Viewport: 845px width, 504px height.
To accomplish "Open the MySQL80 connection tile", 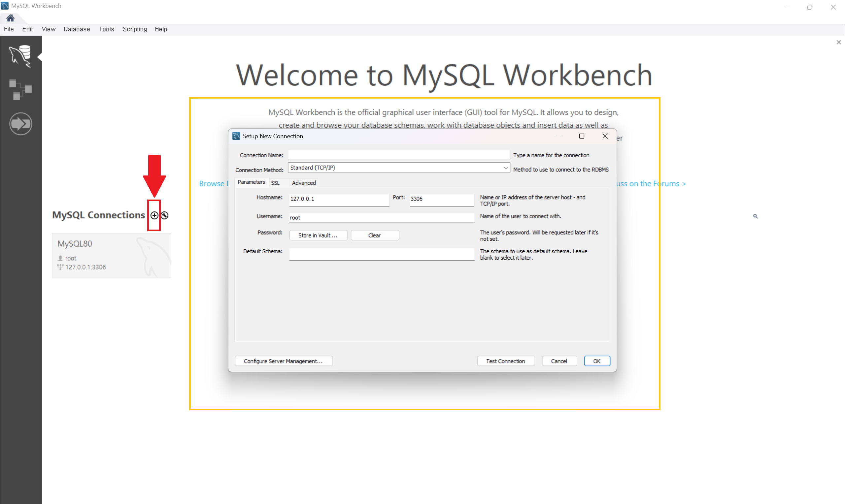I will tap(112, 255).
